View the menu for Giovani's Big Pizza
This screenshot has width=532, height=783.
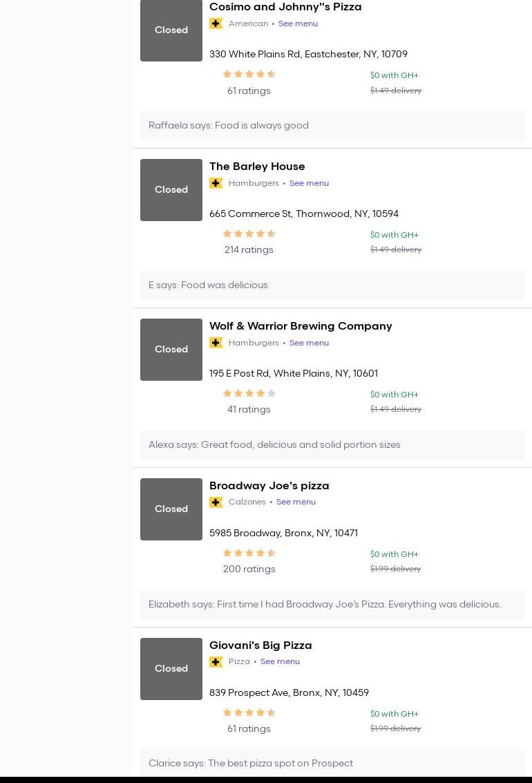pos(280,662)
